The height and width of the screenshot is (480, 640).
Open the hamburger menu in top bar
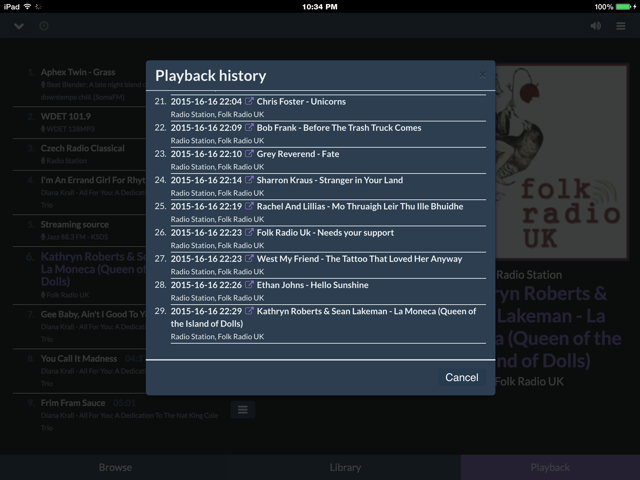click(x=621, y=26)
